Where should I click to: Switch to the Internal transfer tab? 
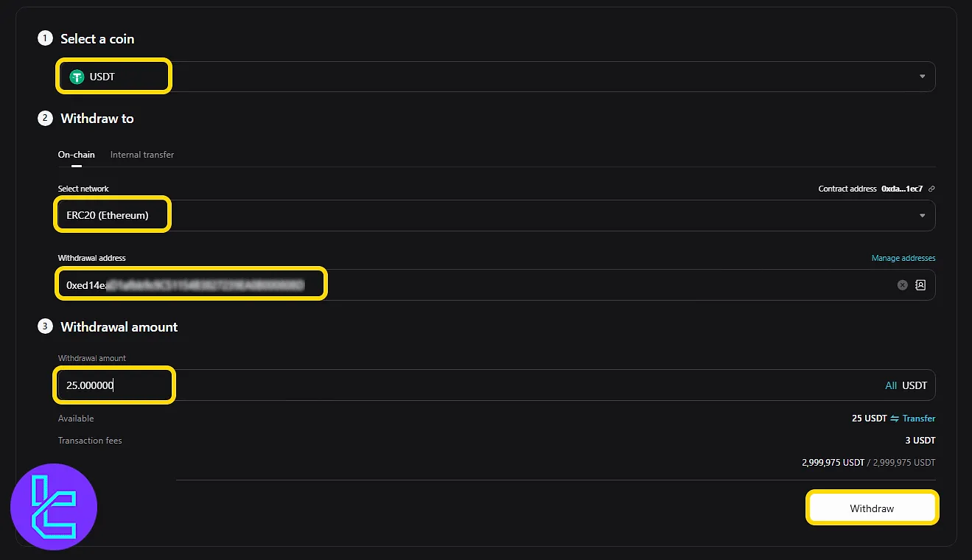coord(142,155)
